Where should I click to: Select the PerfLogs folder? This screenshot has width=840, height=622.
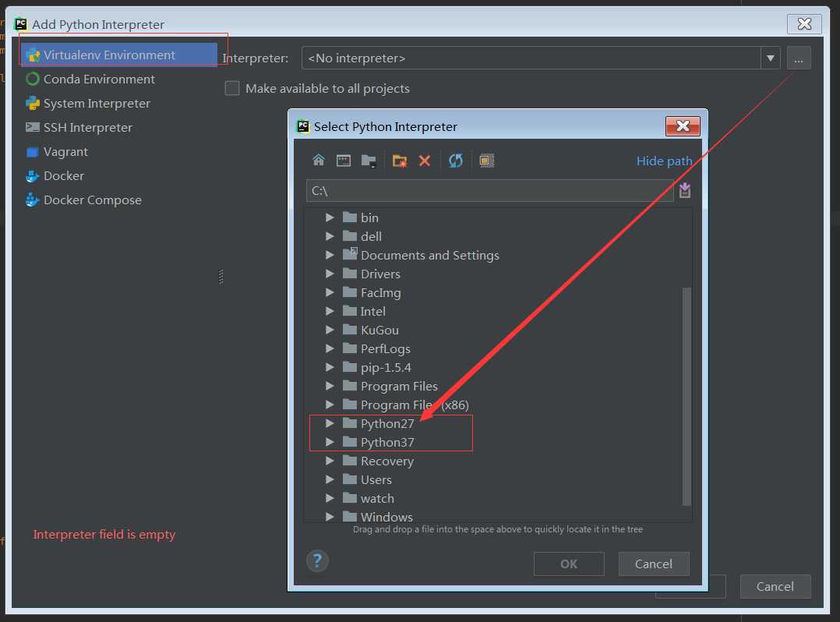click(385, 348)
